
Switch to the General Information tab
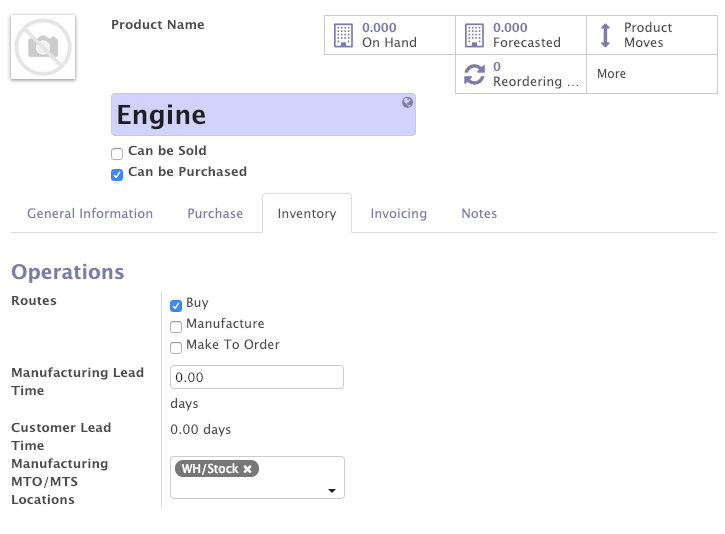(x=90, y=214)
